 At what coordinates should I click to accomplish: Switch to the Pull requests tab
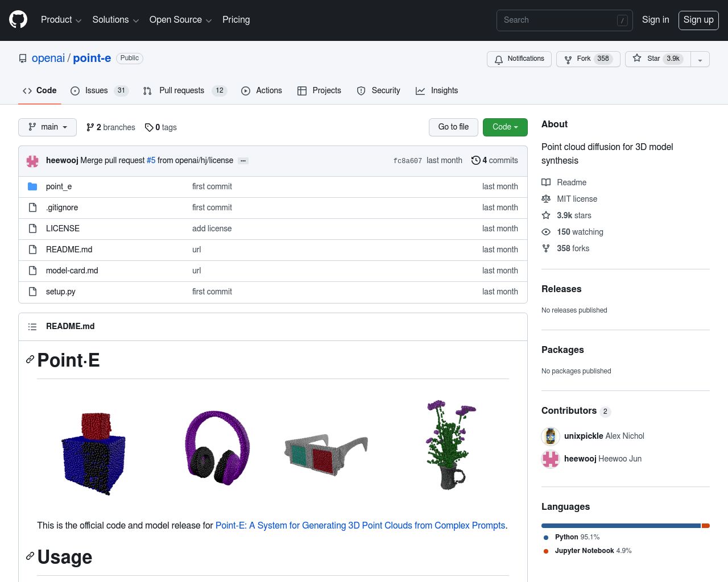185,91
